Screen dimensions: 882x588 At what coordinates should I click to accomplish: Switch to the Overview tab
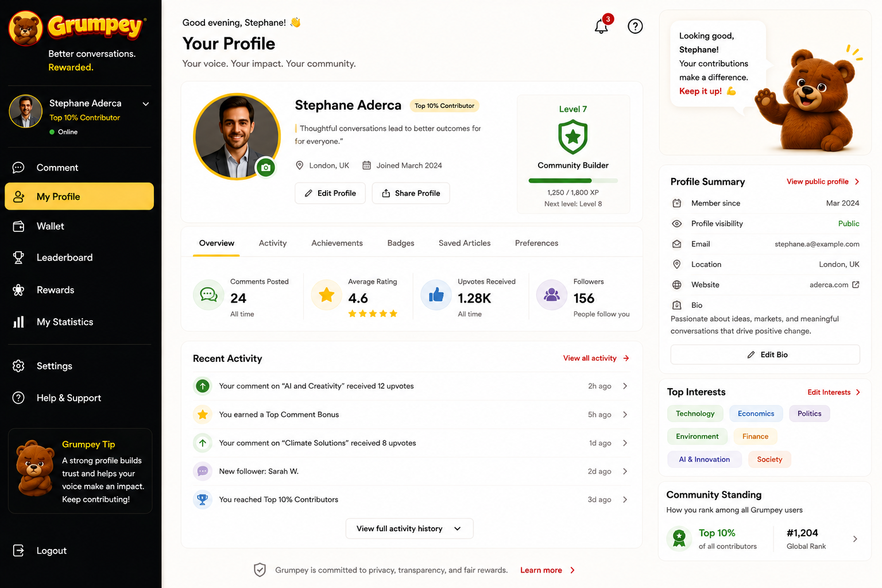pyautogui.click(x=216, y=243)
